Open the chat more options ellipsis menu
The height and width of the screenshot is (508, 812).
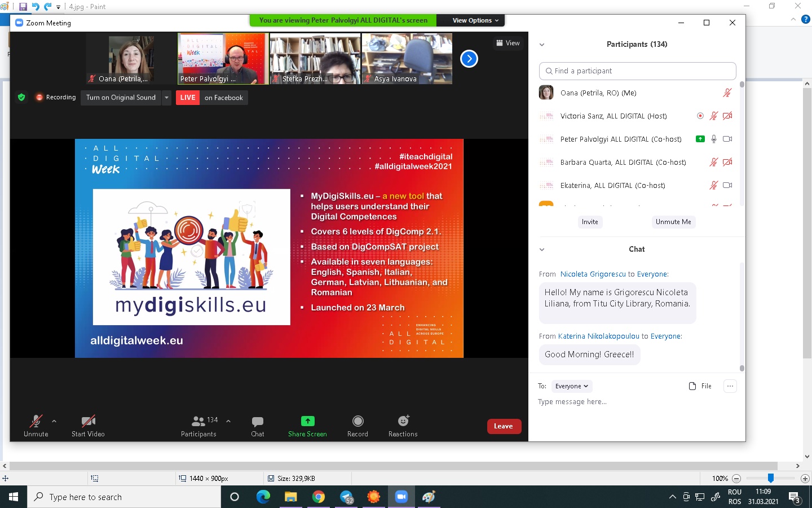(730, 386)
